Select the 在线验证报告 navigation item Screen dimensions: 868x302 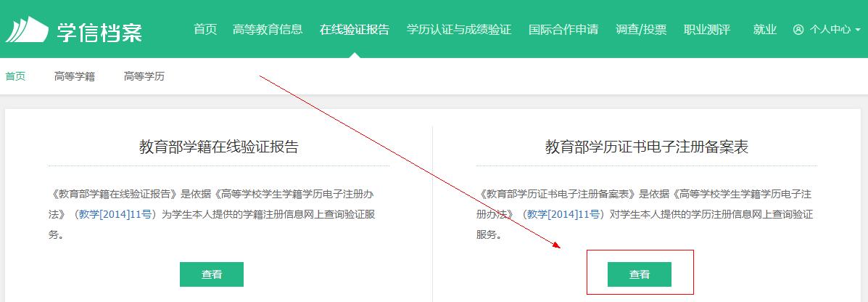(x=354, y=30)
